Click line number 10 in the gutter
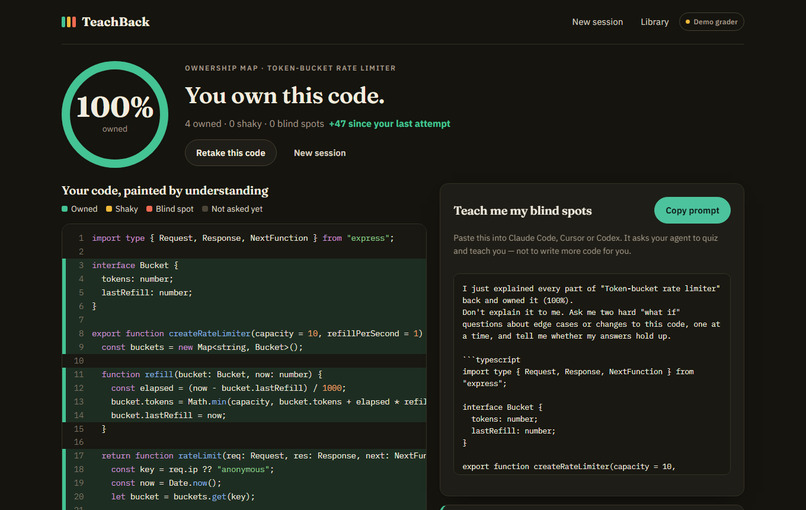 (79, 360)
